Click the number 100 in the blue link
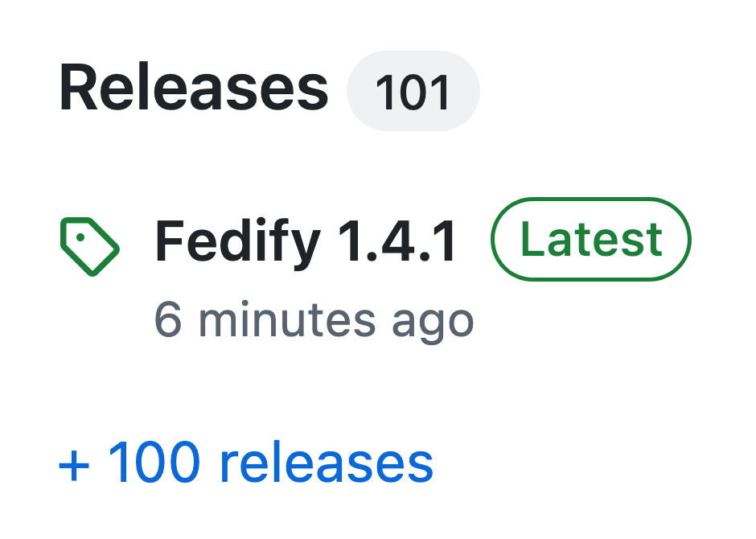This screenshot has height=539, width=756. tap(154, 464)
